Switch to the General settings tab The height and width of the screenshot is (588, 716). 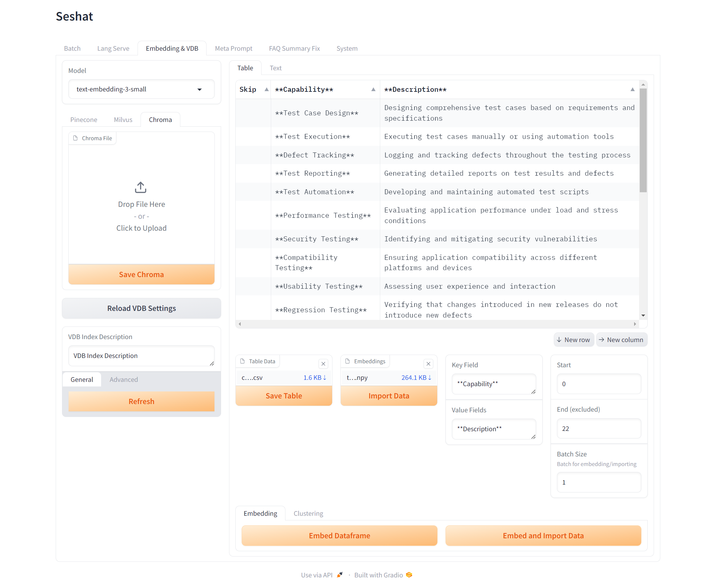[x=82, y=379]
